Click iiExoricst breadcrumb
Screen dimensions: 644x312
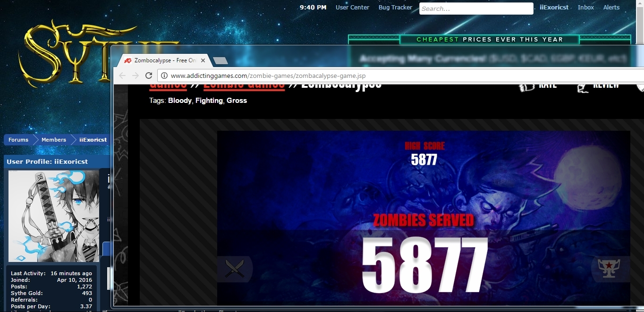coord(93,140)
